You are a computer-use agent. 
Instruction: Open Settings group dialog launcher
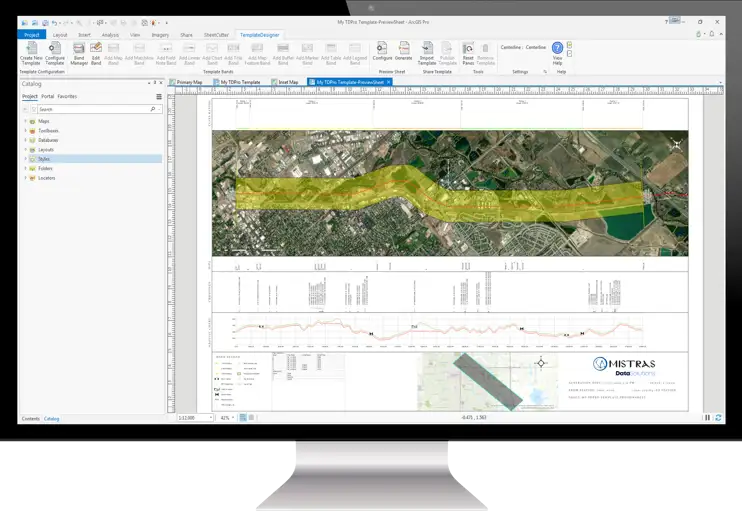coord(545,72)
